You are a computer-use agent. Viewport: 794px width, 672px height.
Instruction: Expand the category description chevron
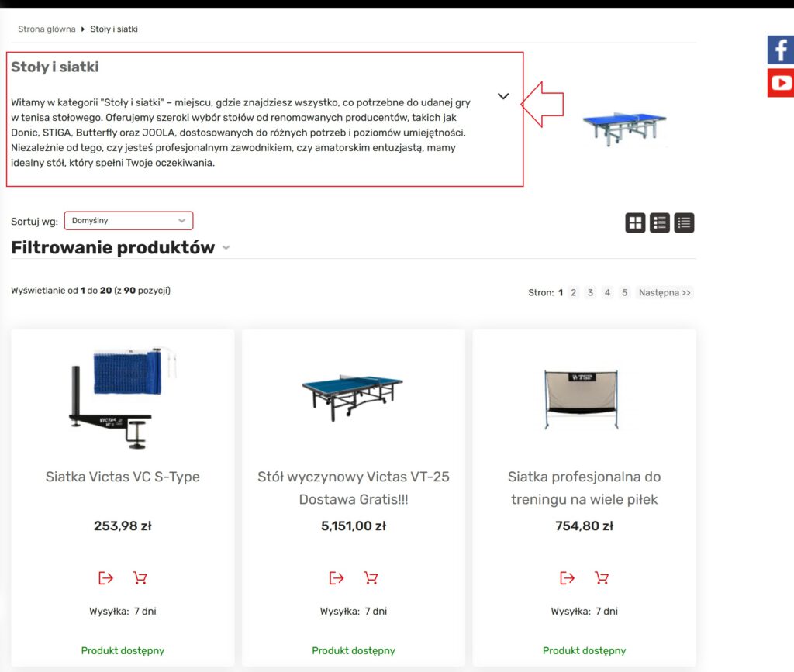pyautogui.click(x=502, y=96)
